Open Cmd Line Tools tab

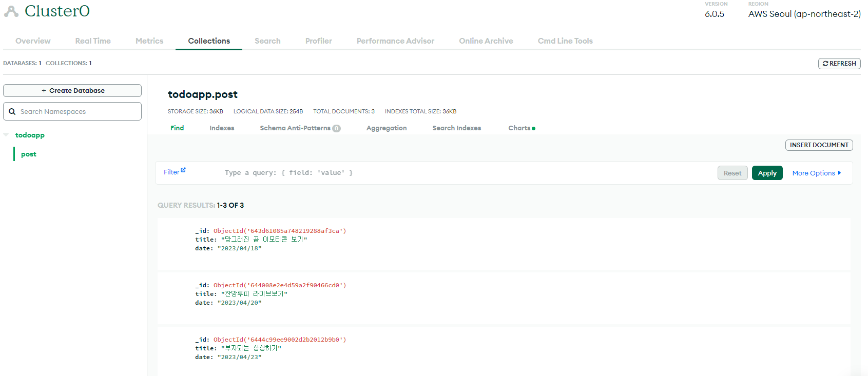click(565, 41)
